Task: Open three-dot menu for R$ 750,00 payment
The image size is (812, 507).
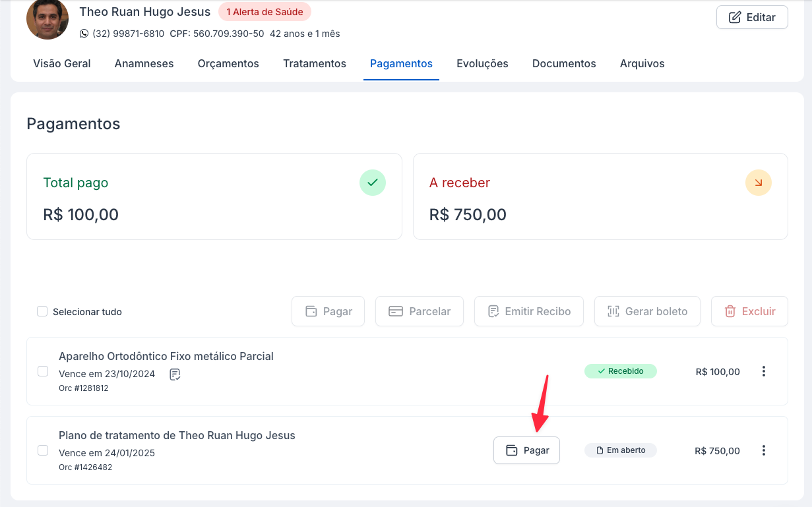Action: [763, 450]
